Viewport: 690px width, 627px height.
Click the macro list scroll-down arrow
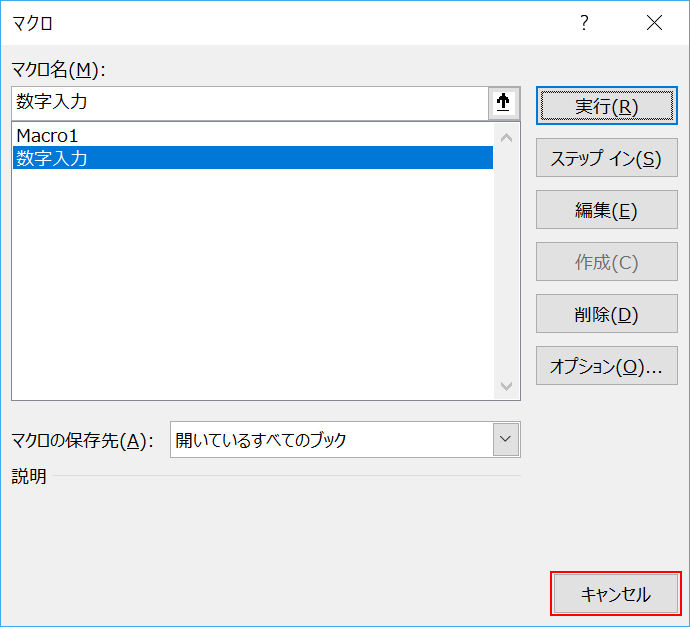pyautogui.click(x=506, y=386)
